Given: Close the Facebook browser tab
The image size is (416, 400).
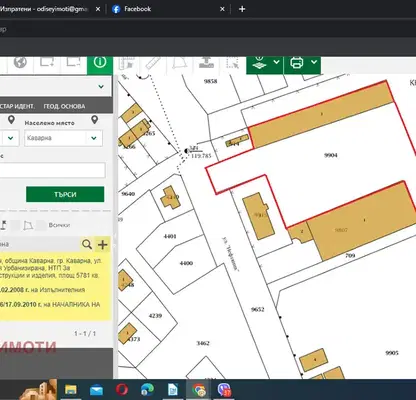Looking at the screenshot, I should tap(222, 9).
